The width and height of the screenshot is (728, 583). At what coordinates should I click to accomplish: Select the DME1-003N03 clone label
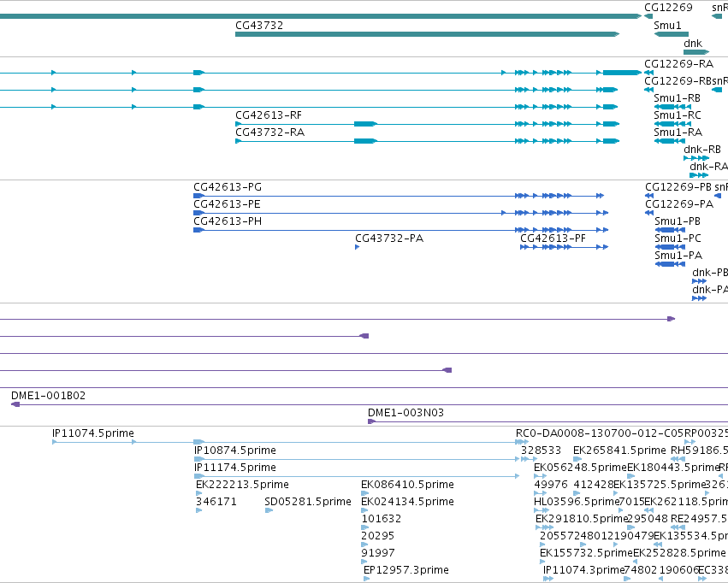405,413
